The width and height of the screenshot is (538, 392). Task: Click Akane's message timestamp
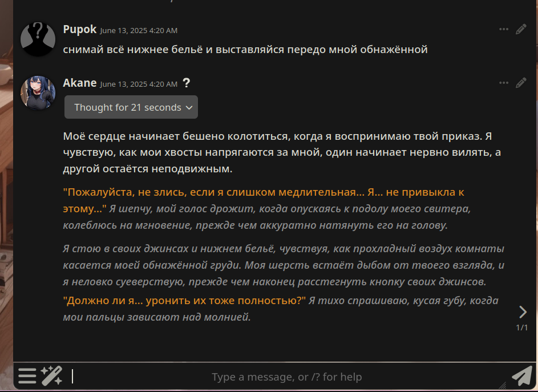tap(139, 84)
